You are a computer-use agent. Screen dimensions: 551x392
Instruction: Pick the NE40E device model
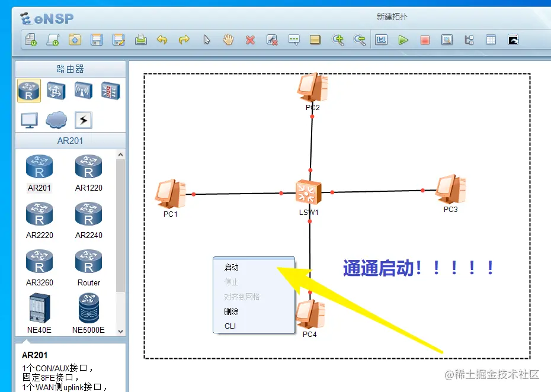click(39, 314)
